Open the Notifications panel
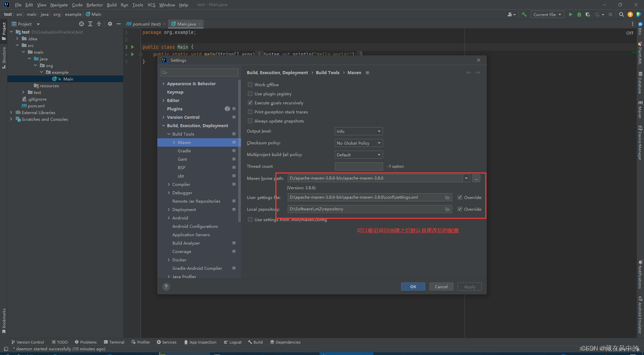Viewport: 644px width, 355px height. [x=641, y=275]
